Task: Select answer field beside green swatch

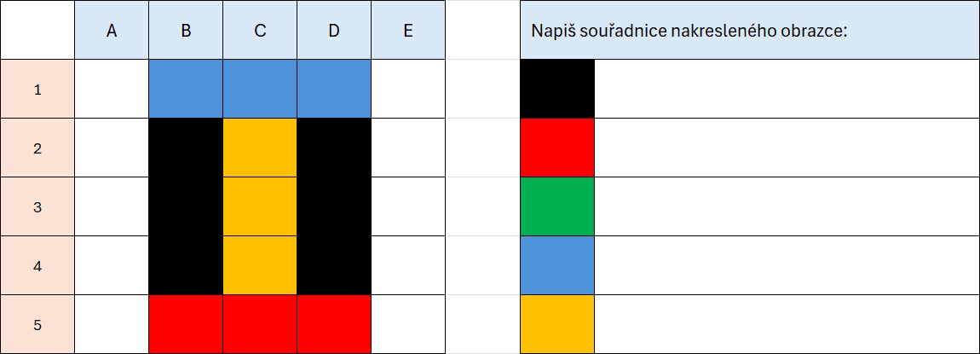Action: tap(786, 206)
